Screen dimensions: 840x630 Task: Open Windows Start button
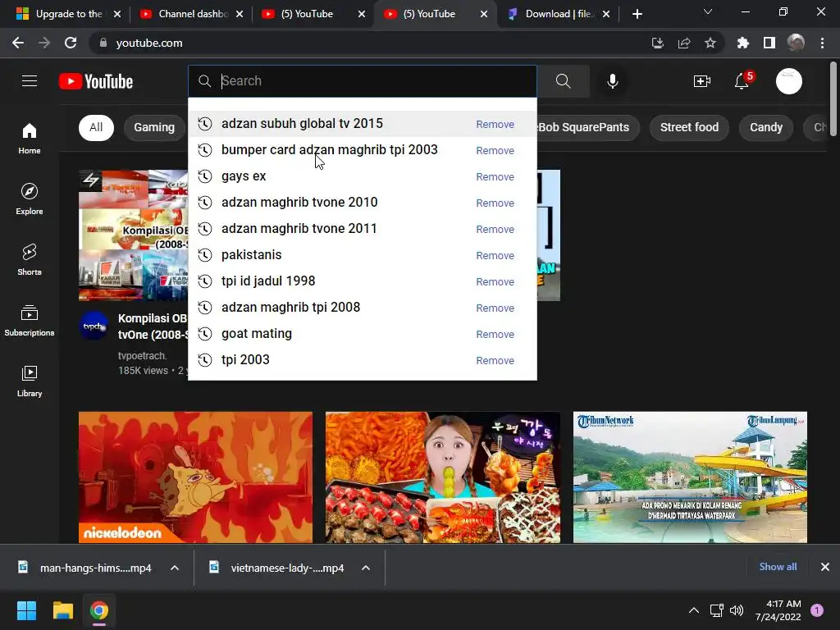(x=26, y=610)
